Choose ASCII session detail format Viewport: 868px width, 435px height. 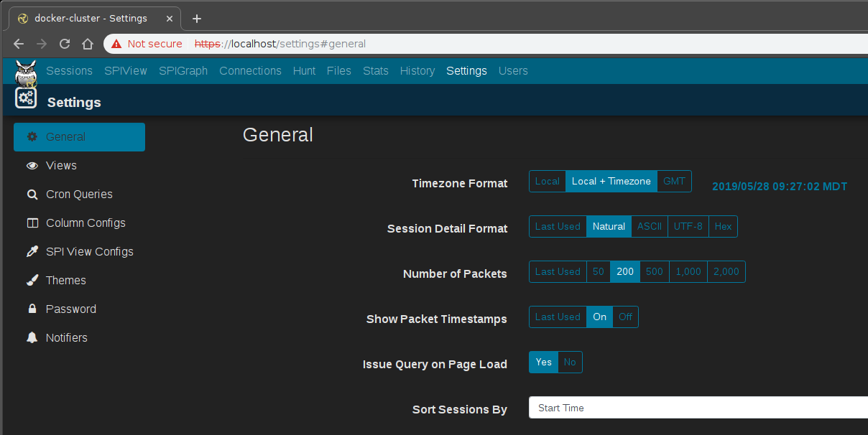click(x=649, y=226)
